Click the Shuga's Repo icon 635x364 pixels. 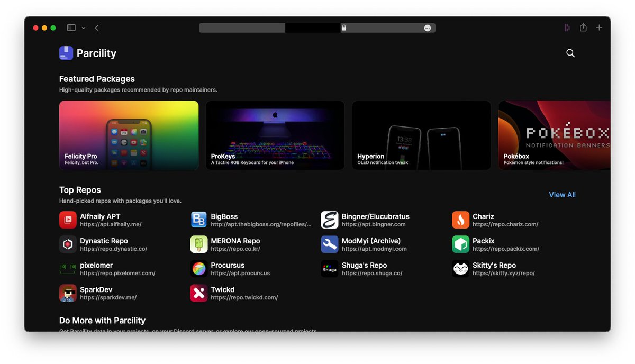[x=330, y=269]
